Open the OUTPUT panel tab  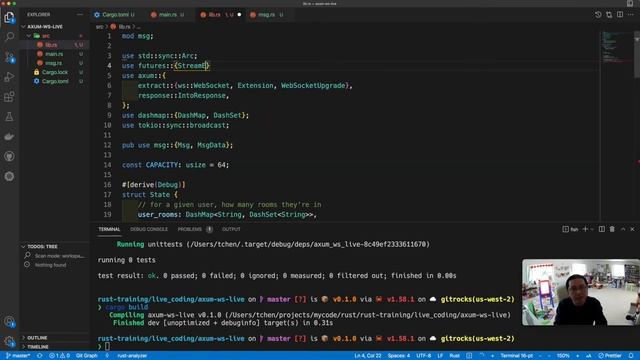231,229
